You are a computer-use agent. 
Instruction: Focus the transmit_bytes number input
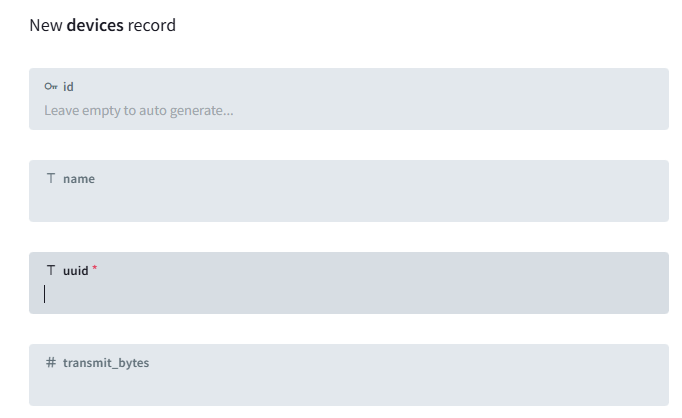300,386
